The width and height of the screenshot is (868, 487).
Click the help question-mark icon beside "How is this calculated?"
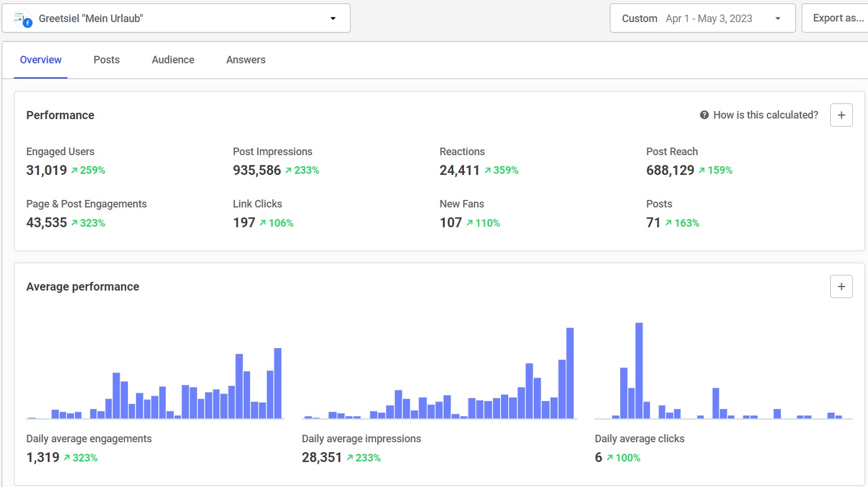(x=703, y=114)
